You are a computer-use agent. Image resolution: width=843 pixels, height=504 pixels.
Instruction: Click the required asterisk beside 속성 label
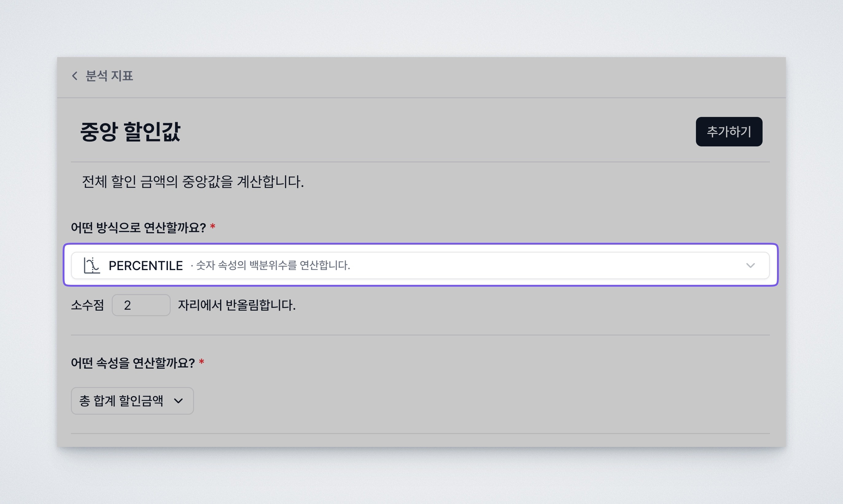pyautogui.click(x=201, y=362)
